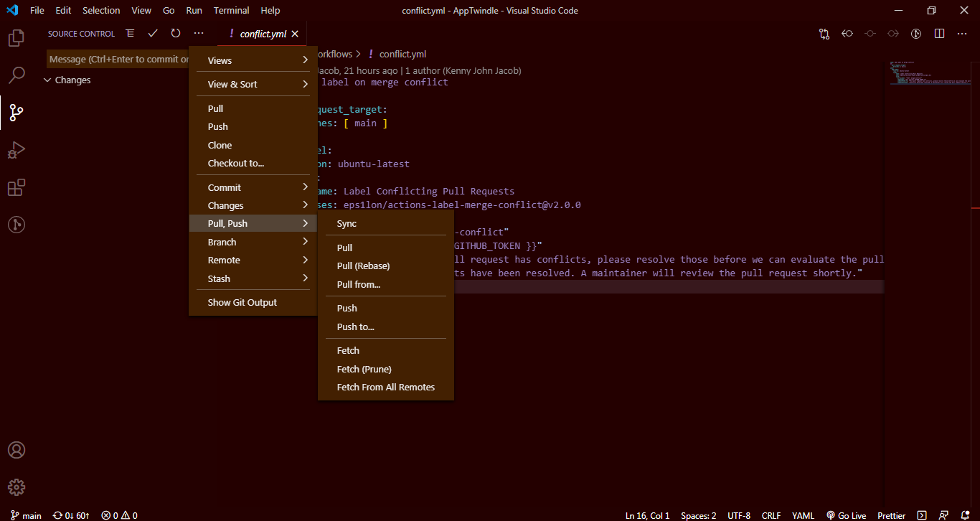The height and width of the screenshot is (521, 980).
Task: Click Ln 16, Col 1 in status bar
Action: (x=647, y=515)
